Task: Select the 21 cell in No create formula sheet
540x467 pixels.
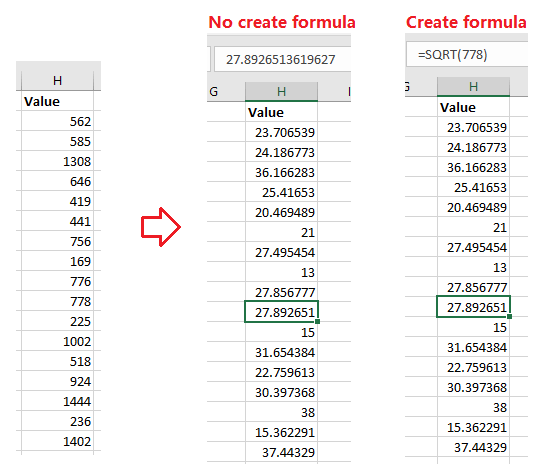Action: tap(281, 232)
